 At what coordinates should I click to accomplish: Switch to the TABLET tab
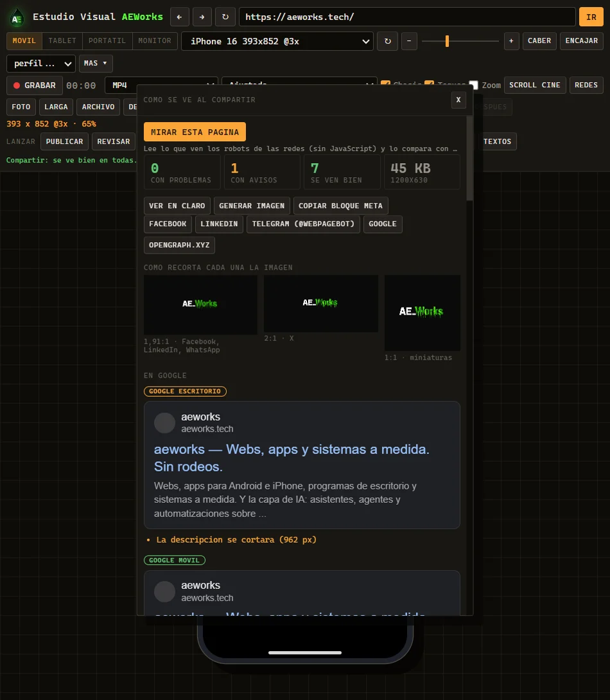(62, 40)
